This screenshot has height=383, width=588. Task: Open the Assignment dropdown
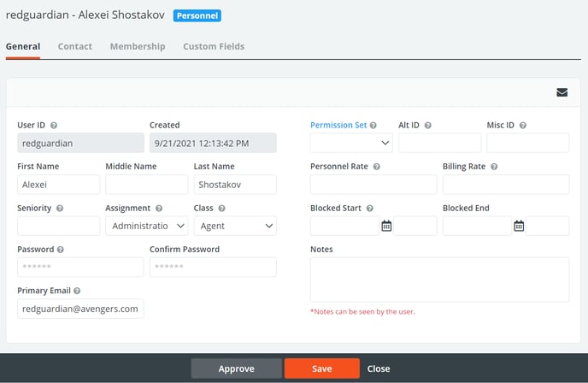pos(146,226)
